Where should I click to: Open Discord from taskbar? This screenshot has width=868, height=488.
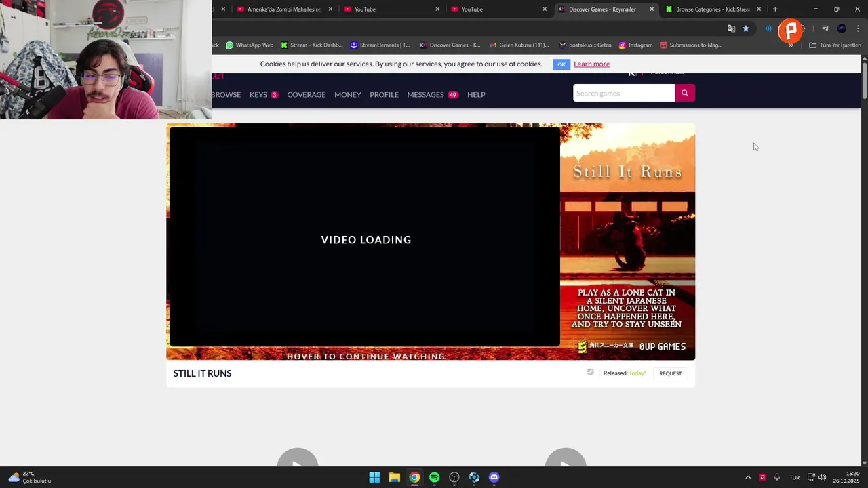(494, 477)
